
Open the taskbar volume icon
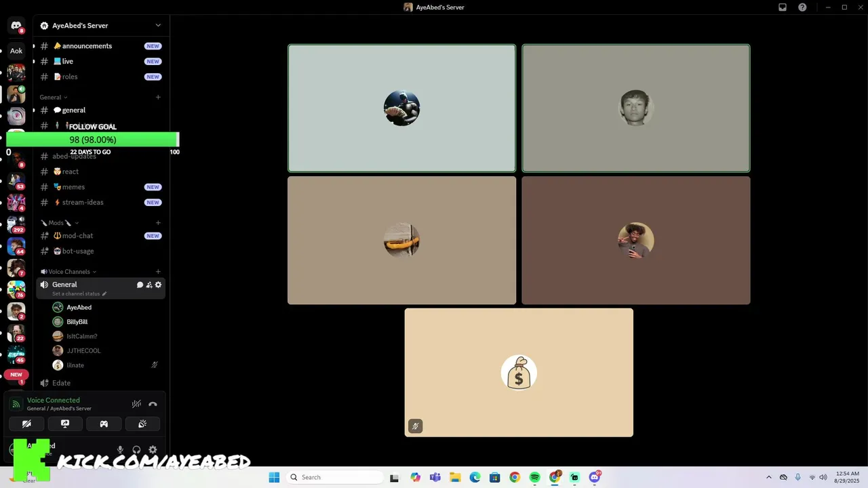[x=823, y=477]
